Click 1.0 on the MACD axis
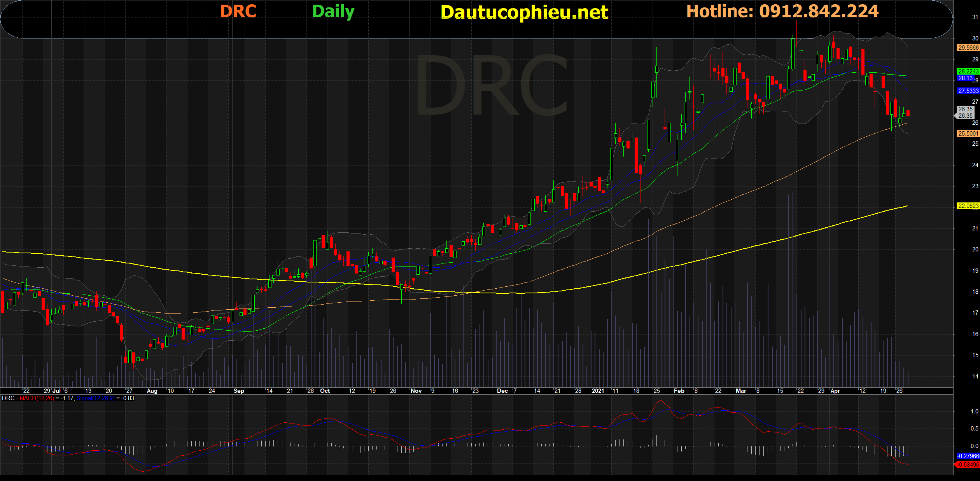 point(975,411)
